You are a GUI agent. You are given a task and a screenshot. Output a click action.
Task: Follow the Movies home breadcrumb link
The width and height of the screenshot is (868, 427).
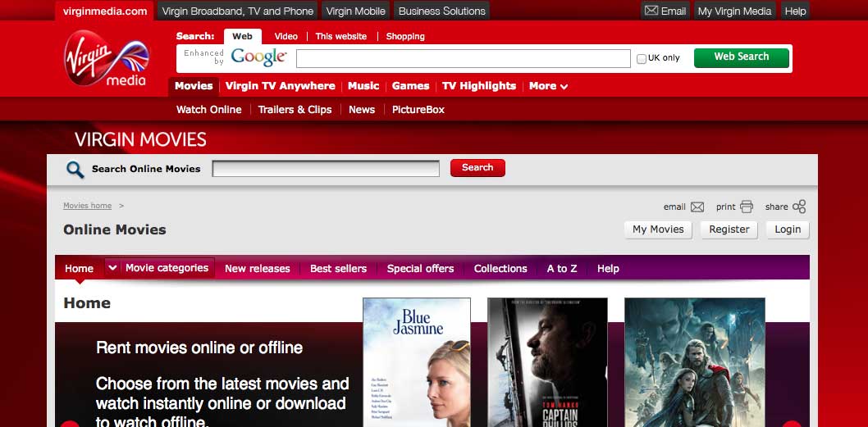click(x=87, y=206)
